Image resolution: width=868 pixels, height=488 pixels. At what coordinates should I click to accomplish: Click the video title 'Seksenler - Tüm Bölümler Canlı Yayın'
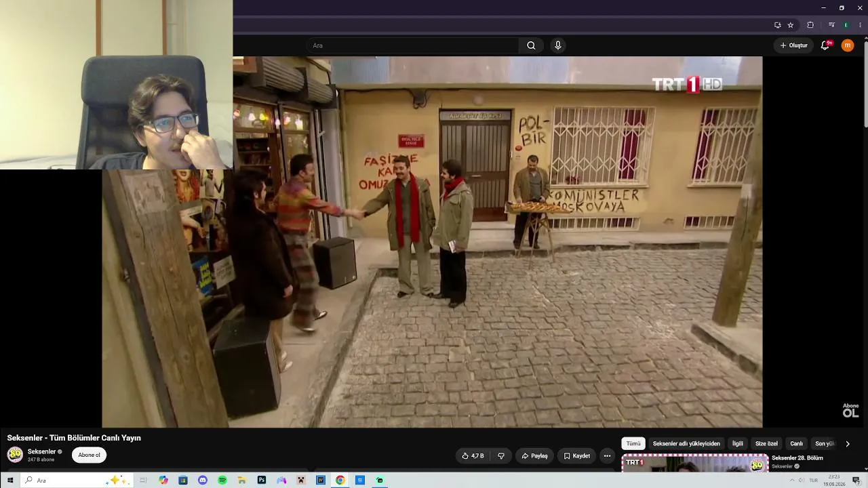click(74, 438)
